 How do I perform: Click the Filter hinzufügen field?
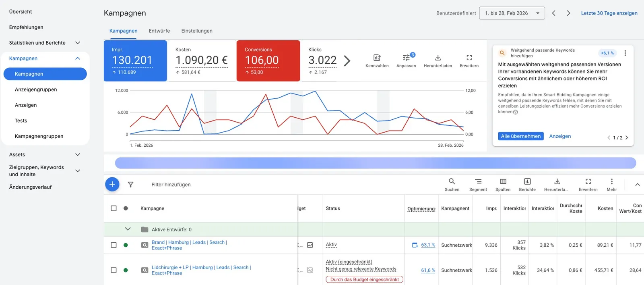pos(171,185)
